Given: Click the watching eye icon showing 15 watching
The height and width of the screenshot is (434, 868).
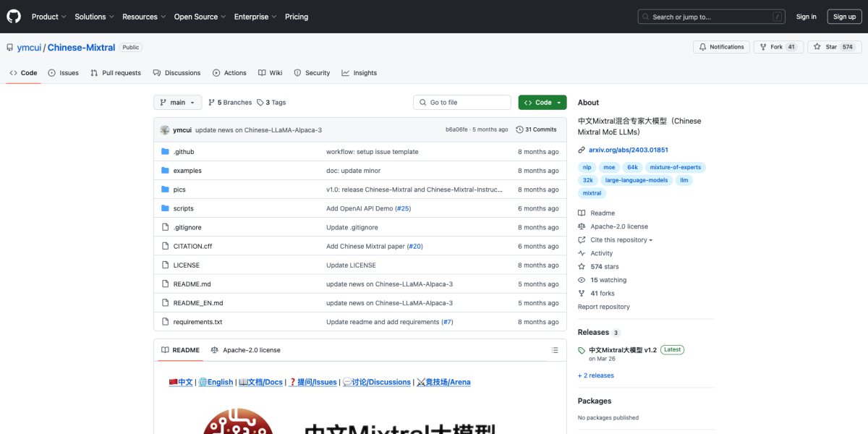Looking at the screenshot, I should [580, 280].
